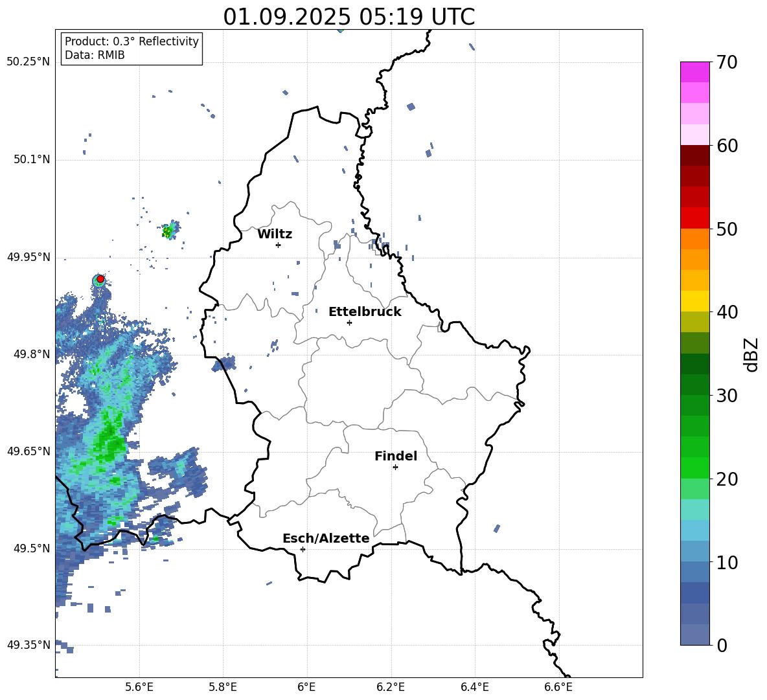Image resolution: width=767 pixels, height=700 pixels.
Task: Click the Findel station label
Action: tap(396, 456)
